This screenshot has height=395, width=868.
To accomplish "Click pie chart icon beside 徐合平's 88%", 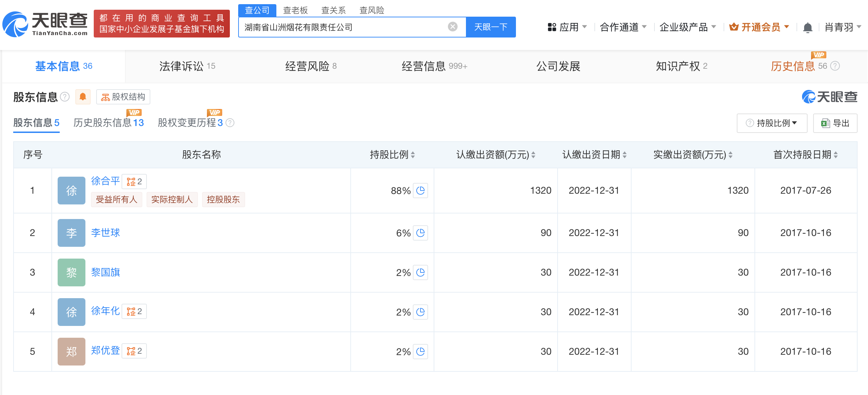I will tap(420, 191).
